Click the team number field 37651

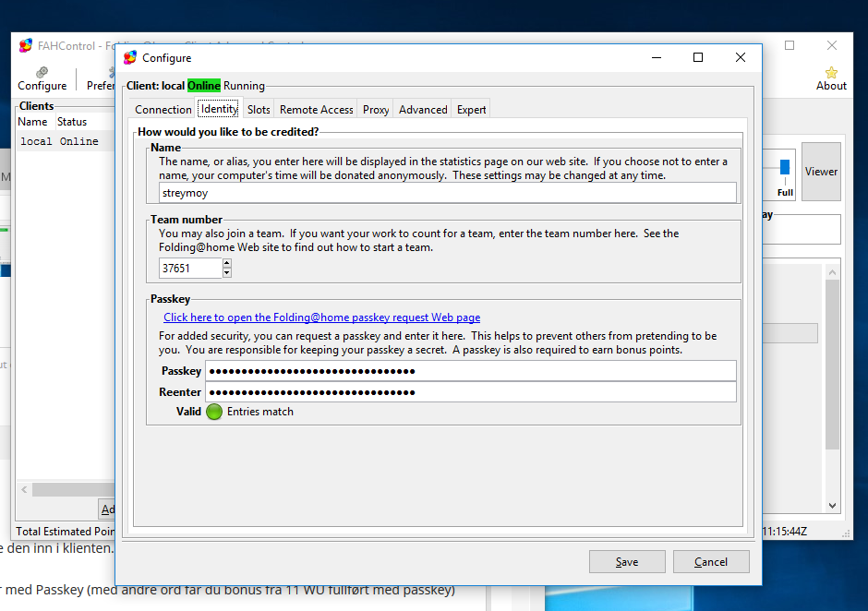pyautogui.click(x=190, y=268)
